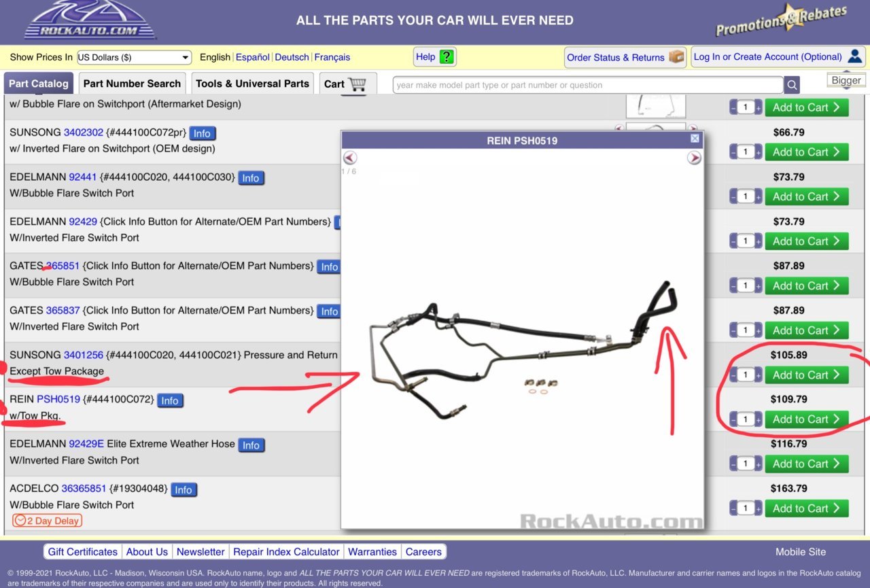Open Info for SUNSONG 3402302
Image resolution: width=870 pixels, height=588 pixels.
(x=202, y=133)
